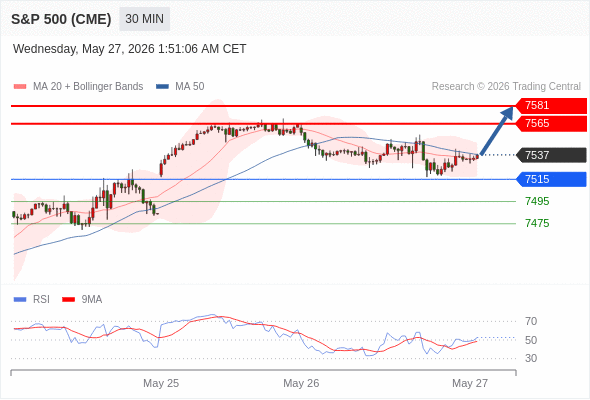Click the green 7475 support level label
This screenshot has width=590, height=400.
[x=537, y=224]
